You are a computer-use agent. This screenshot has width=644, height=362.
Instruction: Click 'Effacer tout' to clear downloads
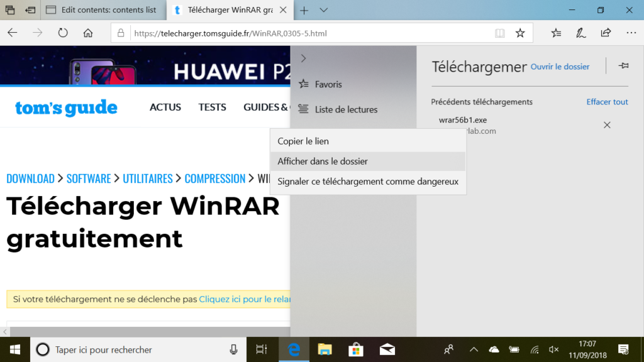[x=607, y=102]
